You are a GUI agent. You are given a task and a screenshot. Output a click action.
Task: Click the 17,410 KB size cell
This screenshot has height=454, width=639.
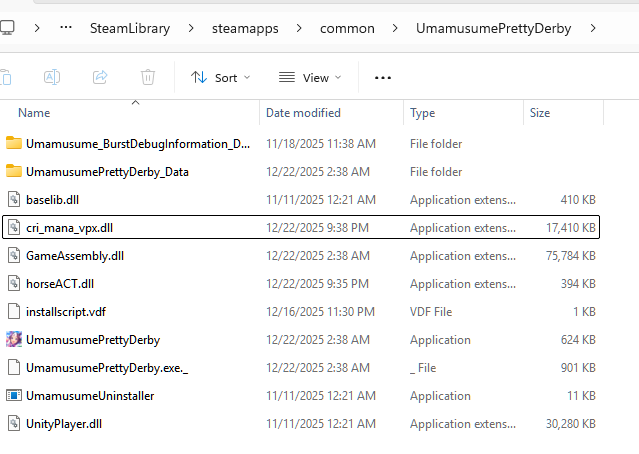571,227
